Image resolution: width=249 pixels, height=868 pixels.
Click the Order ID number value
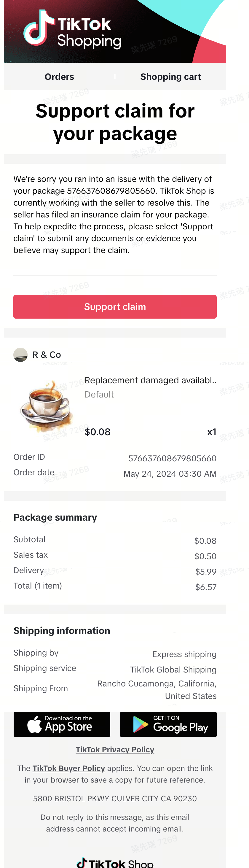click(172, 458)
